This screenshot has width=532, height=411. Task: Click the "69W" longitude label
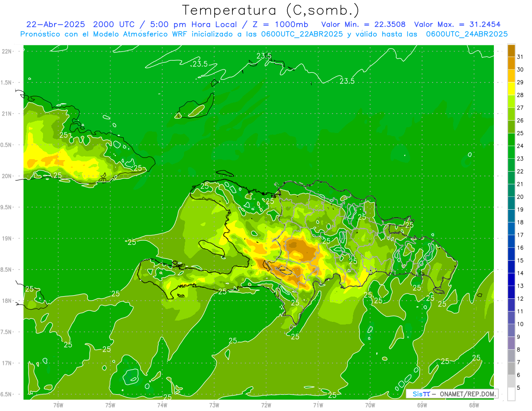(x=422, y=405)
